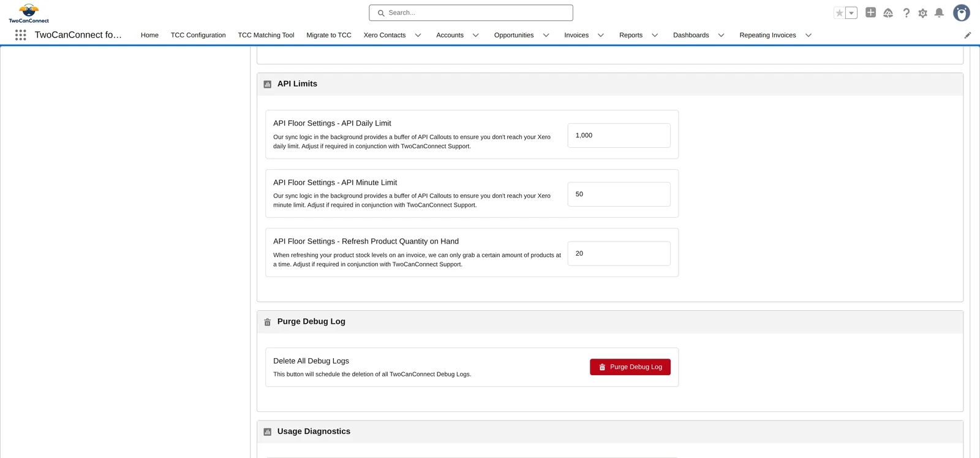This screenshot has height=458, width=980.
Task: Click the favorites star icon
Action: (840, 13)
